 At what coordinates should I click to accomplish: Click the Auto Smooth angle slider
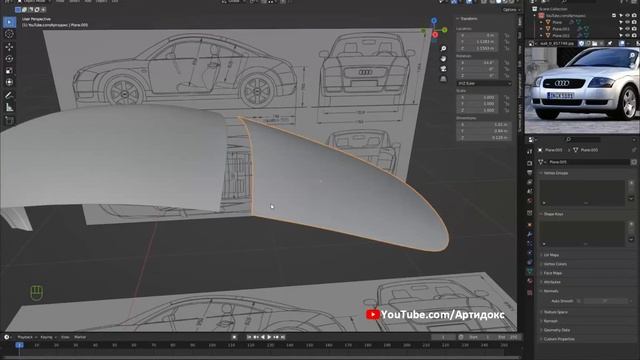pyautogui.click(x=605, y=301)
